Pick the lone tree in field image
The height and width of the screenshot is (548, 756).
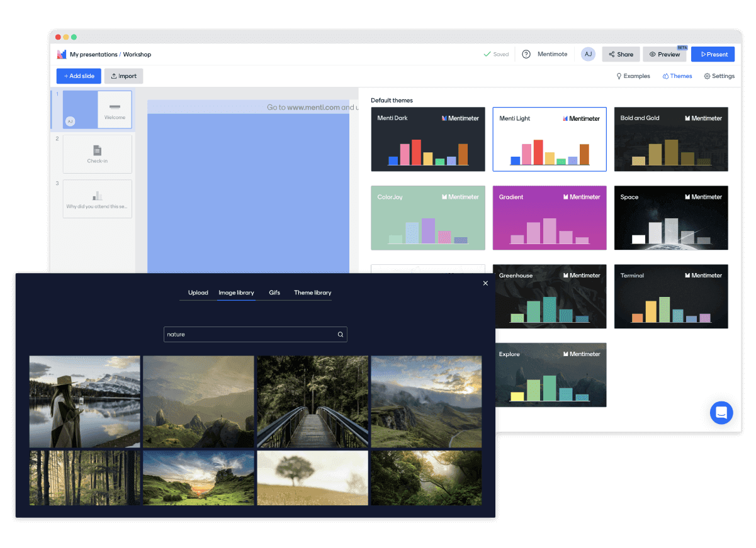[313, 478]
